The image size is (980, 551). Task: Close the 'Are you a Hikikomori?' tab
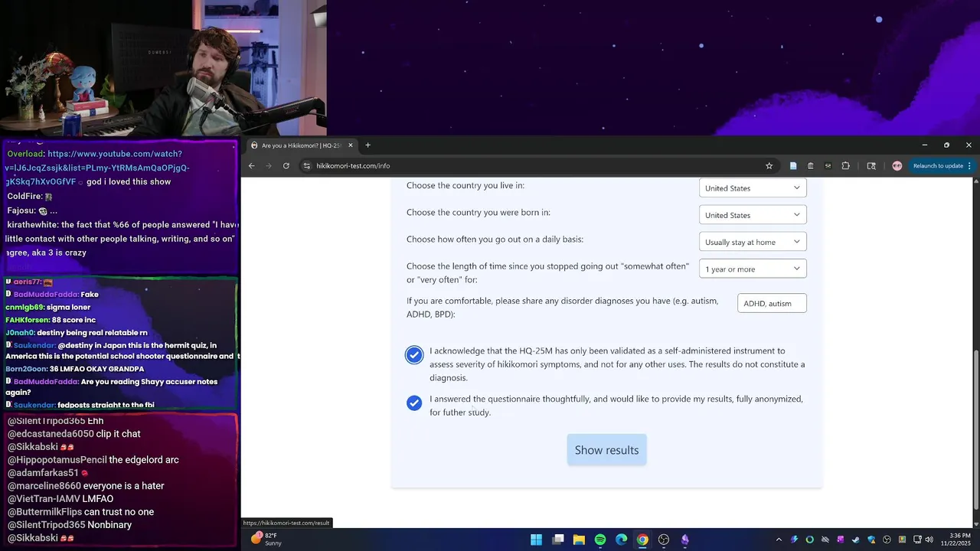tap(351, 145)
